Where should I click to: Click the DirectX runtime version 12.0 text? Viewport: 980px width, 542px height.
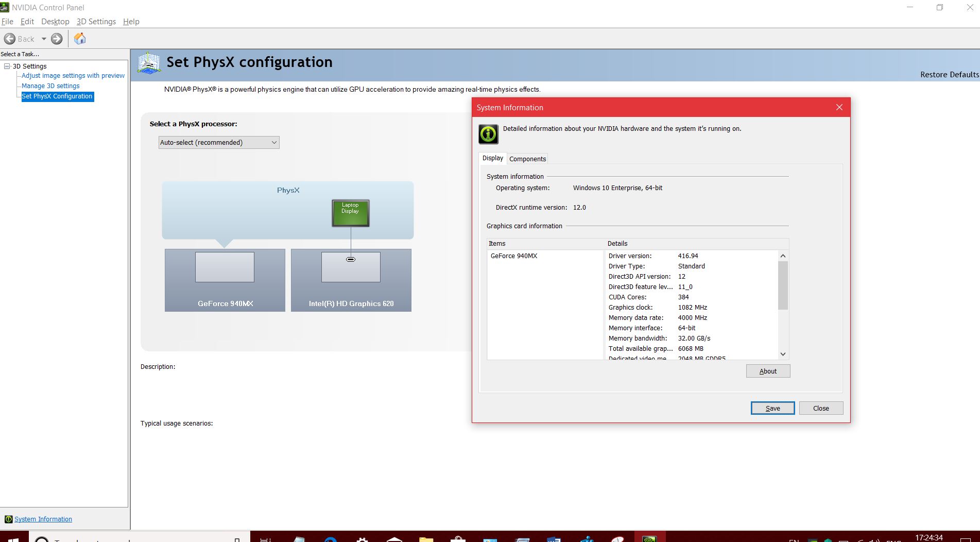point(579,208)
